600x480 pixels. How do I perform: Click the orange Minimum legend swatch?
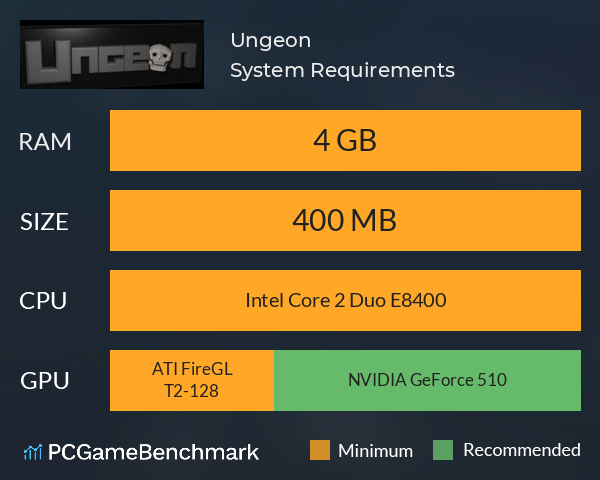click(x=320, y=450)
